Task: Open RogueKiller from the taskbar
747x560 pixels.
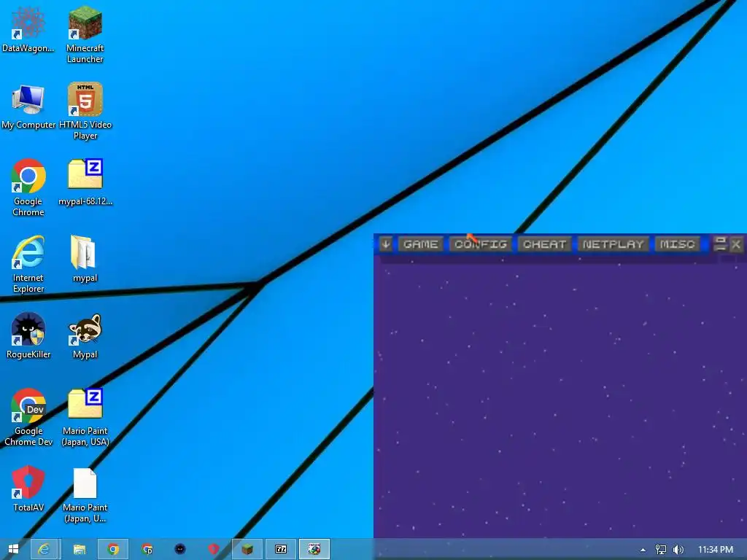Action: point(180,549)
